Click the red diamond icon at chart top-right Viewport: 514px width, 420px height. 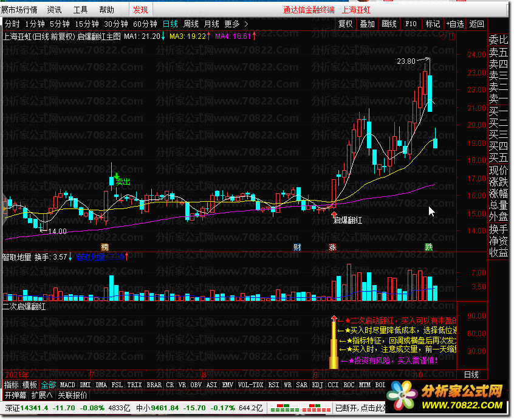[443, 36]
